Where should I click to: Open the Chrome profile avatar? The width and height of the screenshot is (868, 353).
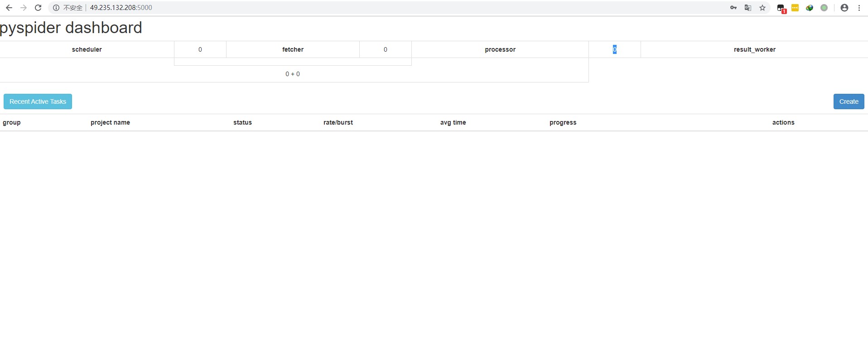click(844, 8)
